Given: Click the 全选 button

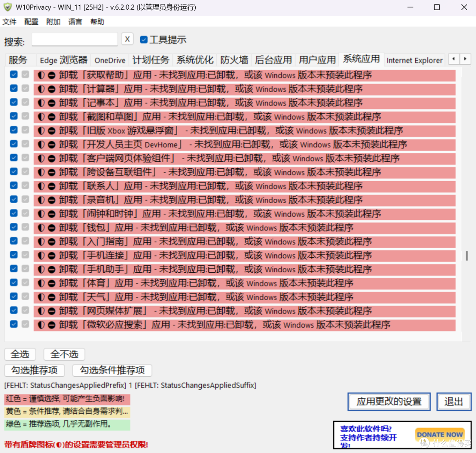Looking at the screenshot, I should tap(20, 354).
